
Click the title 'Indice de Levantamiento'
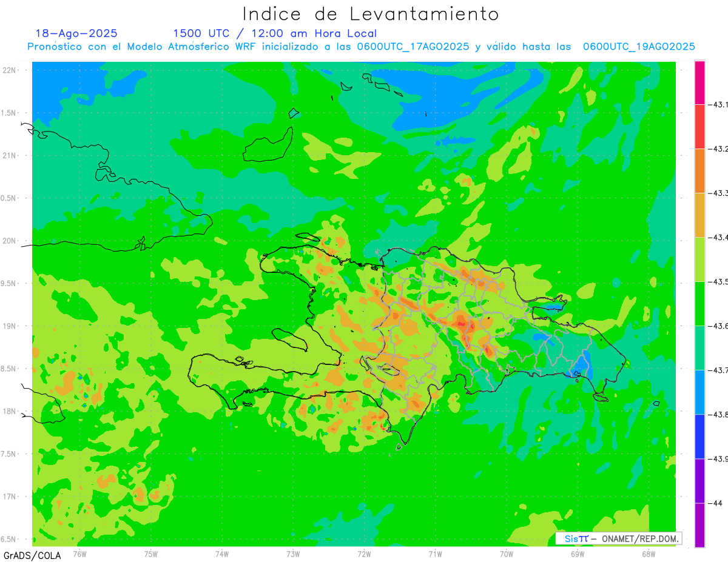[371, 14]
